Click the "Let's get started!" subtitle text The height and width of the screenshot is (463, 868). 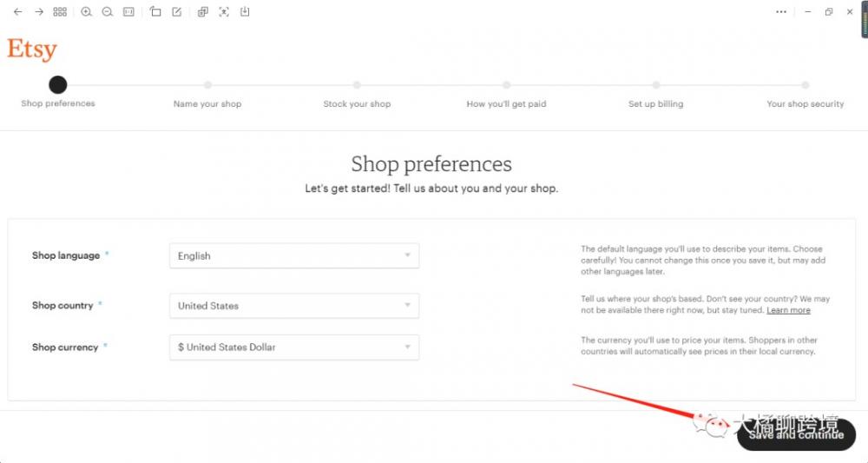click(431, 189)
